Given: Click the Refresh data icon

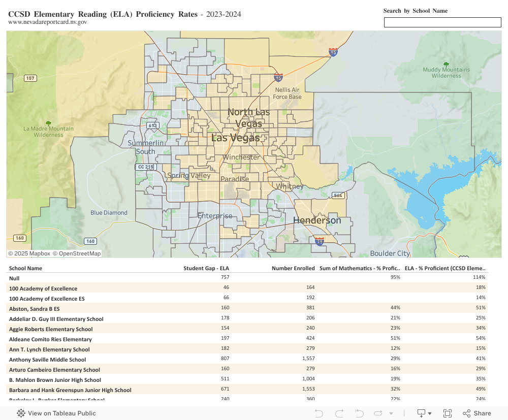Looking at the screenshot, I should pos(378,413).
